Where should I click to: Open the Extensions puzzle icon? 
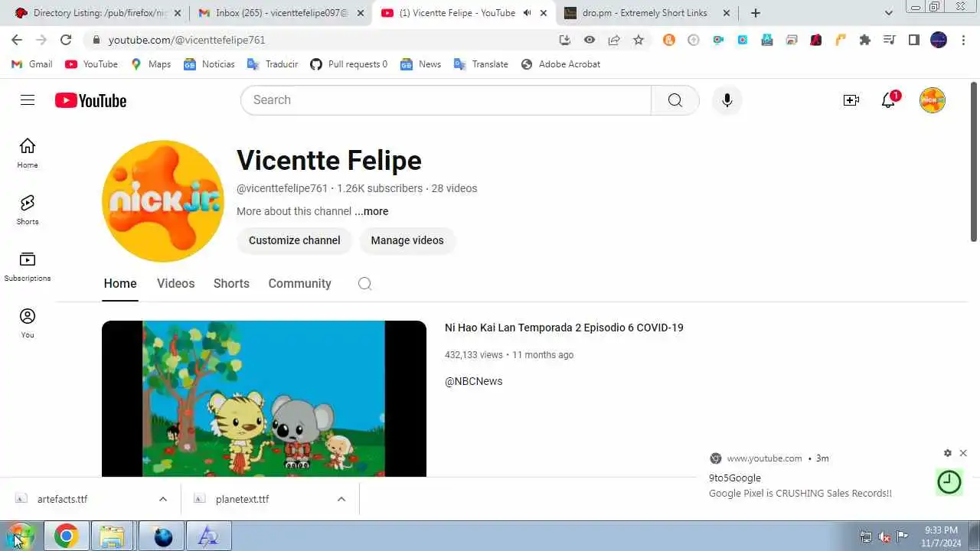click(865, 40)
